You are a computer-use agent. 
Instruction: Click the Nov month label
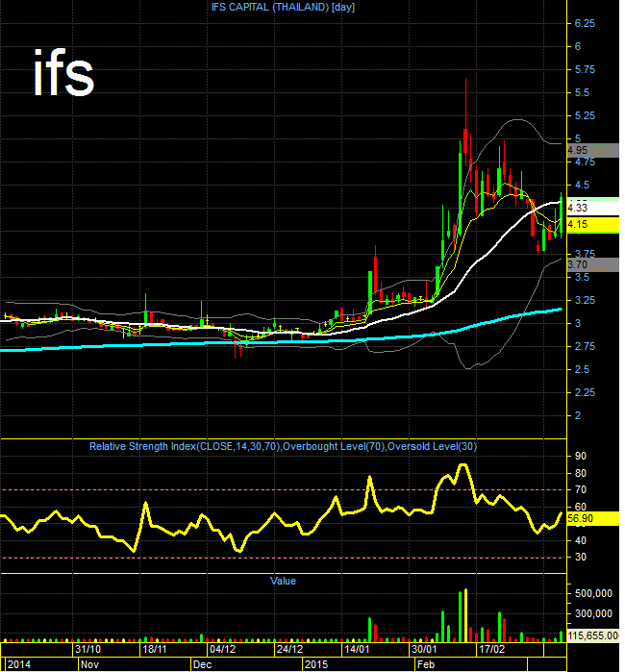click(89, 664)
